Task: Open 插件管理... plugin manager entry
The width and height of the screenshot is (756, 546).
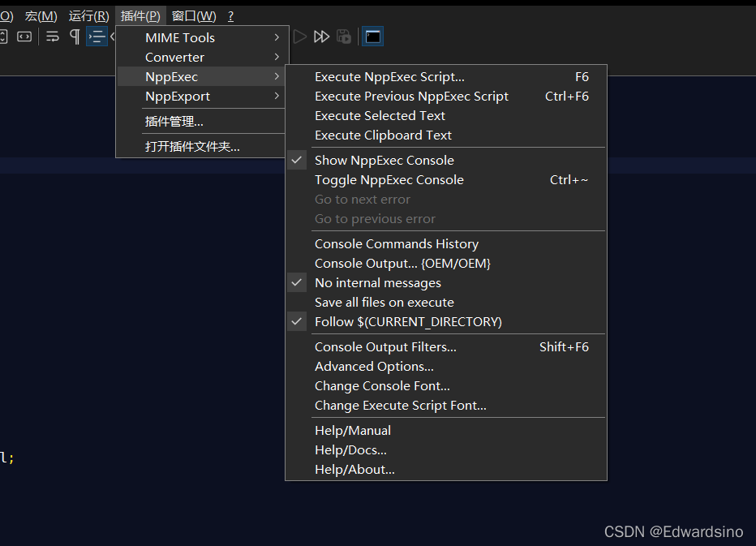Action: click(174, 122)
